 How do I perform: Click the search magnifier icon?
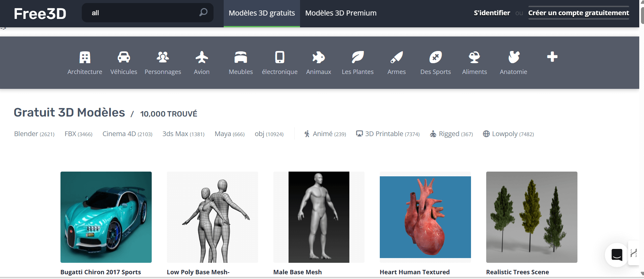pos(203,12)
